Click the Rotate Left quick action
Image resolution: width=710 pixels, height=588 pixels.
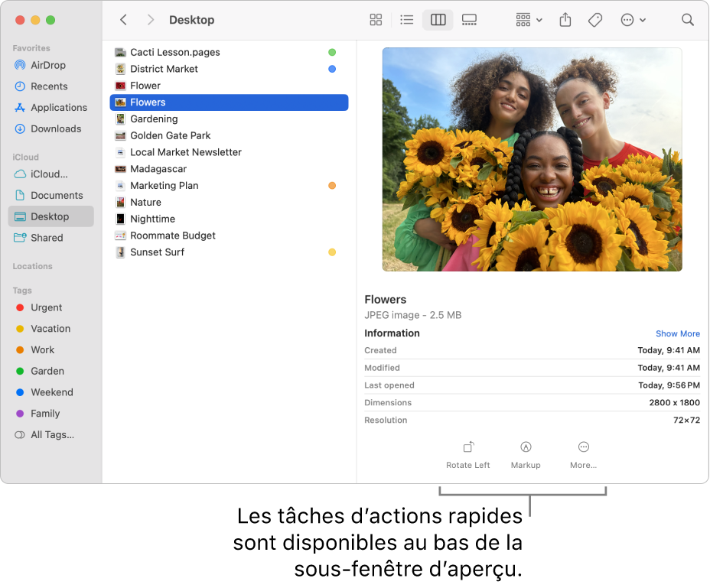coord(468,454)
